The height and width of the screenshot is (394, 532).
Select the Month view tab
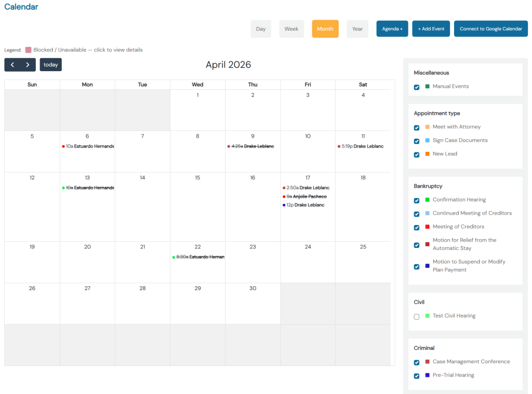point(325,29)
